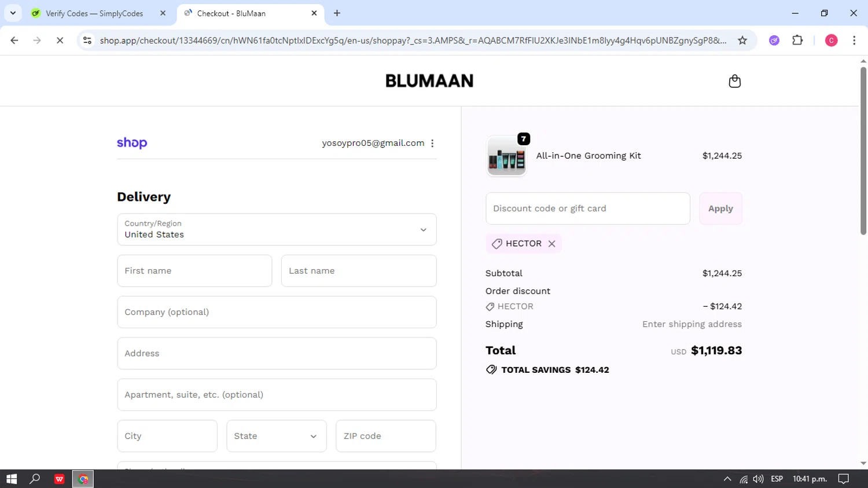Screen dimensions: 868x488
Task: Click the ZIP code field
Action: [x=386, y=436]
